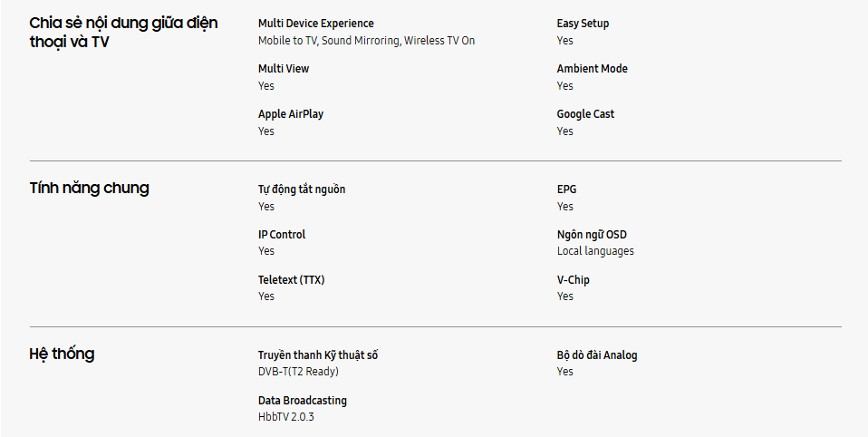Click the 'HbbTV 2.0.3' value text
The width and height of the screenshot is (868, 437).
(x=286, y=417)
